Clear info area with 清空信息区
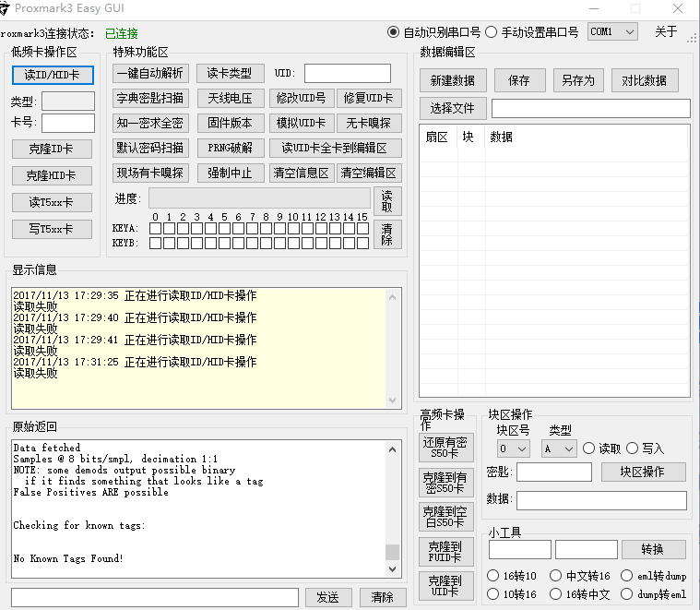The width and height of the screenshot is (700, 610). [x=302, y=173]
